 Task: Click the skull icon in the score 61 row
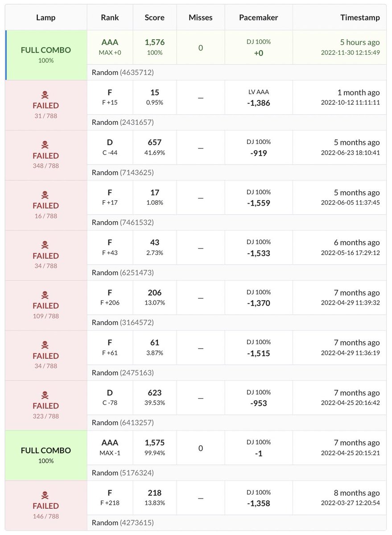[x=46, y=345]
